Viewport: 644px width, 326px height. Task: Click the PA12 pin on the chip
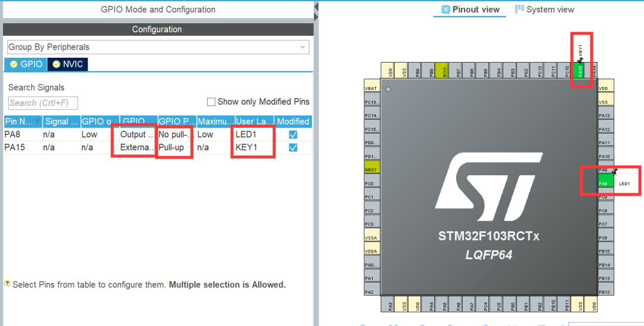[x=606, y=126]
